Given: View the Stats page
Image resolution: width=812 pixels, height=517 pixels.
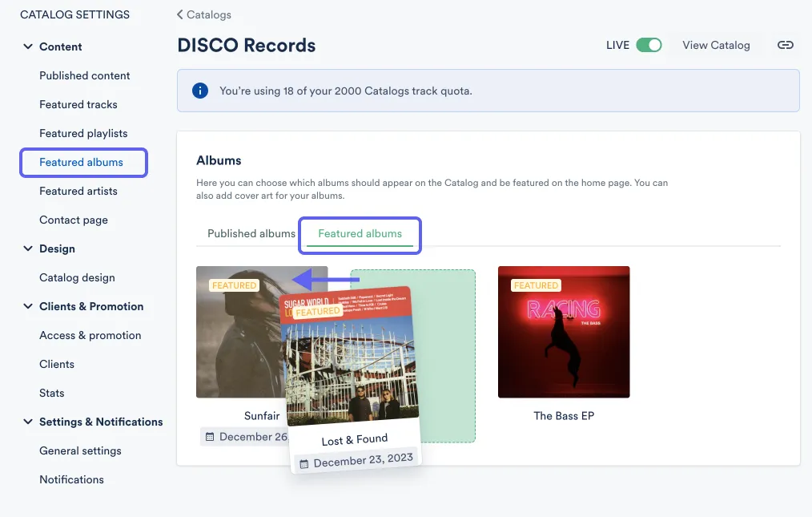Looking at the screenshot, I should click(x=51, y=393).
